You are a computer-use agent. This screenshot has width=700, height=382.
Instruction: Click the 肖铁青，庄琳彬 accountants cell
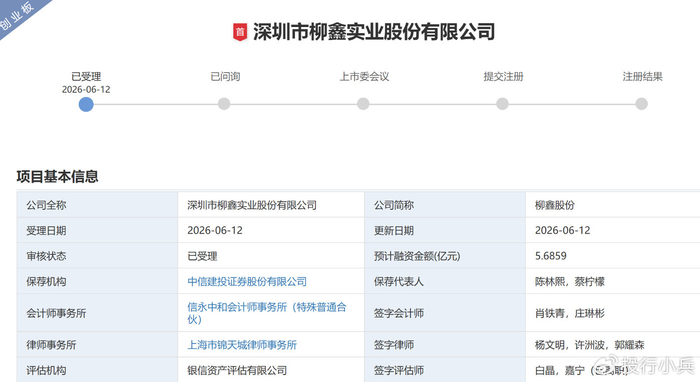[612, 313]
